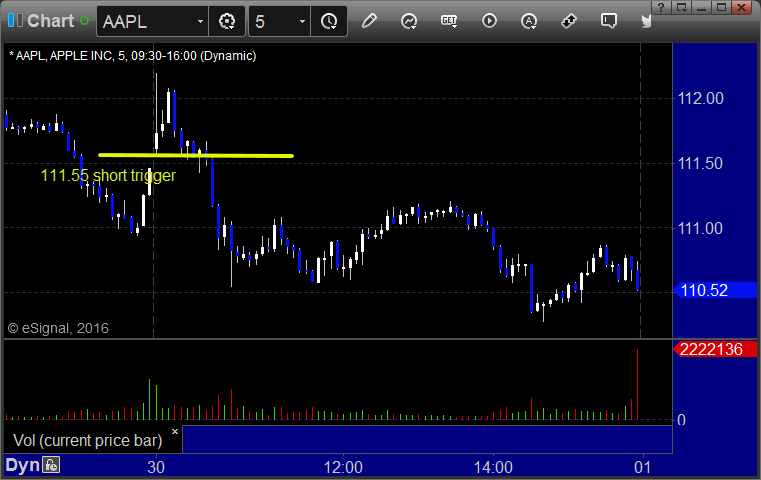761x480 pixels.
Task: Click the 01 date axis label
Action: pyautogui.click(x=643, y=467)
